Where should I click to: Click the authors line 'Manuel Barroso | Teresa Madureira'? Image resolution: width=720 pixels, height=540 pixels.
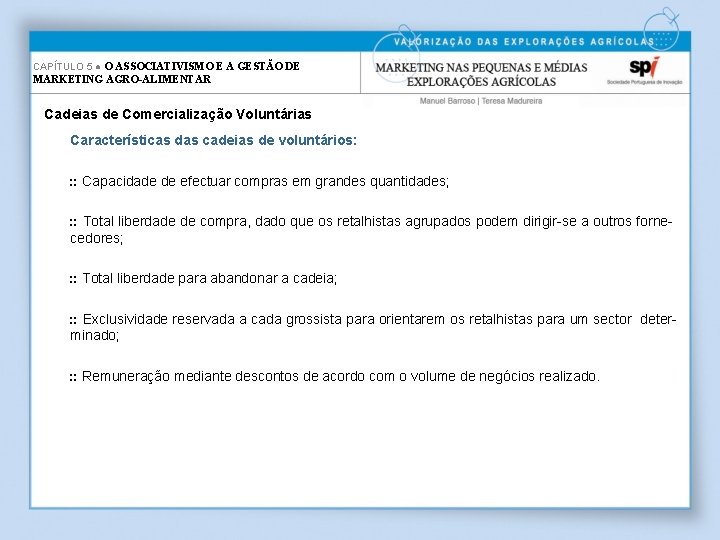point(481,101)
